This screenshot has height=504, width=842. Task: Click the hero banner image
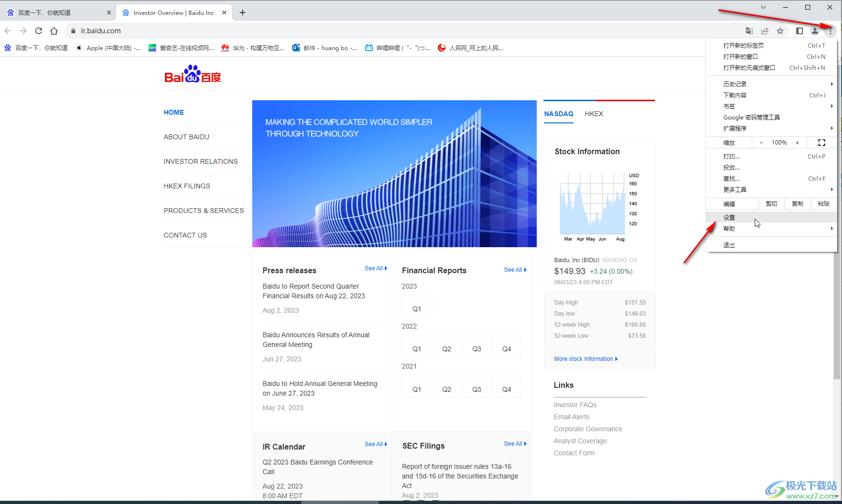tap(394, 173)
